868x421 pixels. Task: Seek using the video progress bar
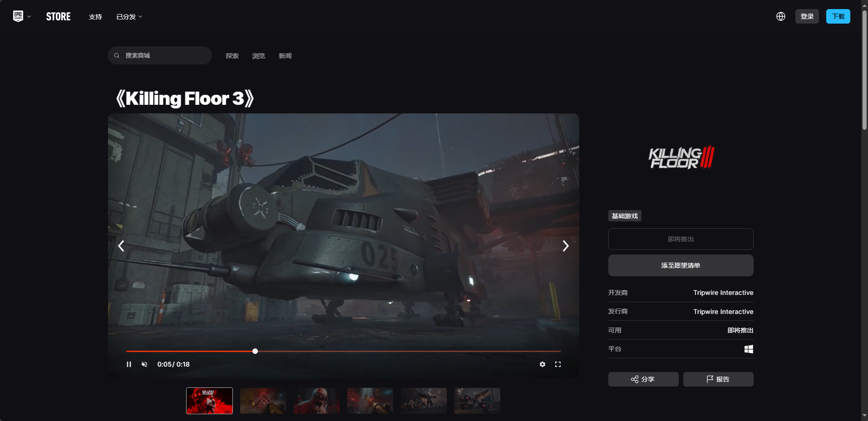click(343, 351)
